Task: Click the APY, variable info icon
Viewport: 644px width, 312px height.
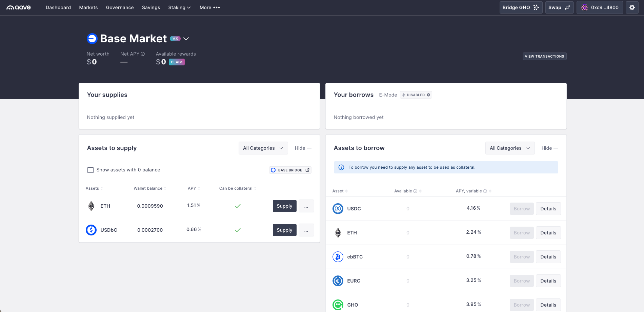Action: coord(485,191)
